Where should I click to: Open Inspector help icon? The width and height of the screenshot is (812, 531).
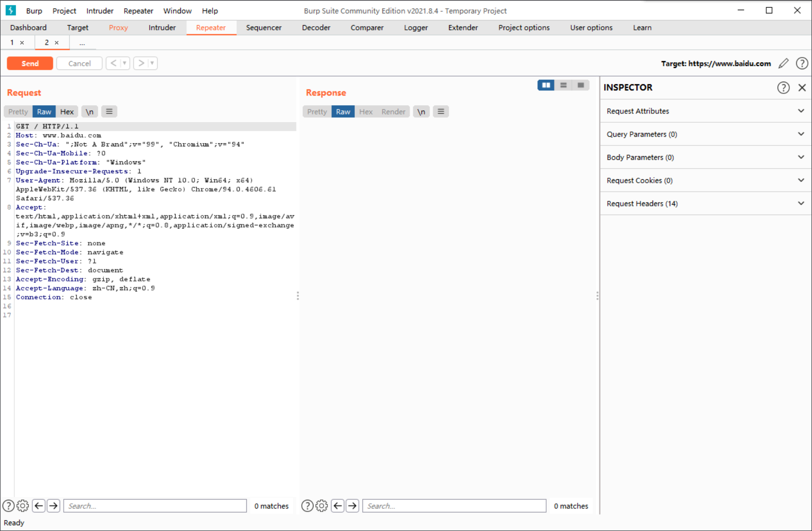(783, 87)
